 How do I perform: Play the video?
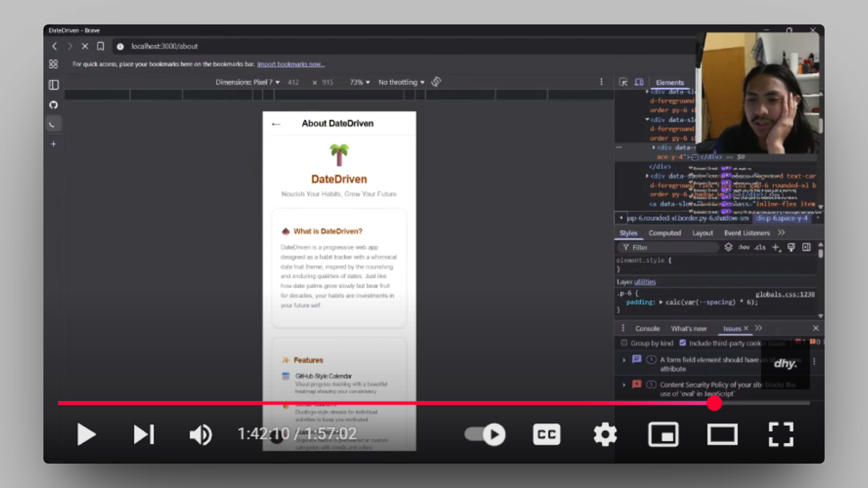(x=86, y=435)
